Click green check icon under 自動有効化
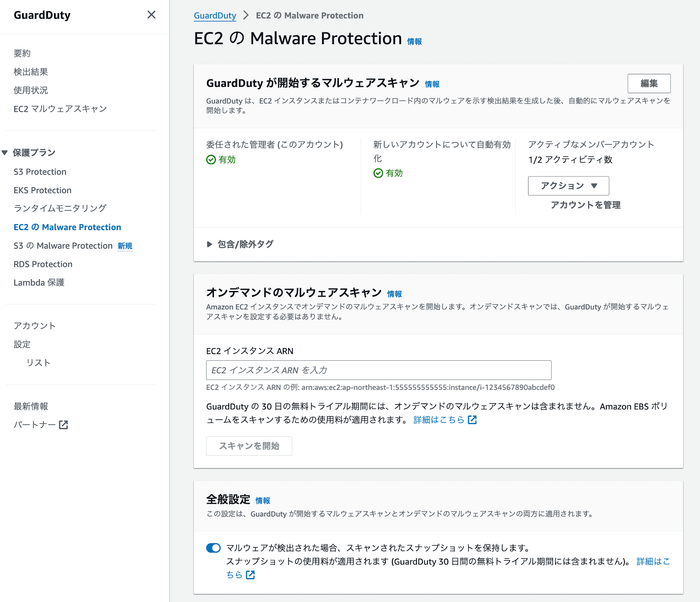 click(x=378, y=173)
